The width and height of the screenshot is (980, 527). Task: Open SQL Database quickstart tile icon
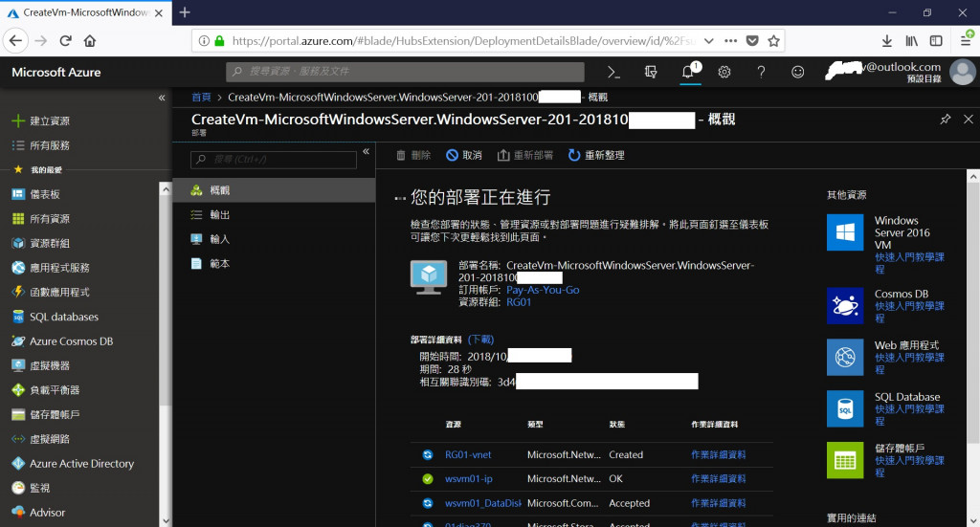coord(845,409)
